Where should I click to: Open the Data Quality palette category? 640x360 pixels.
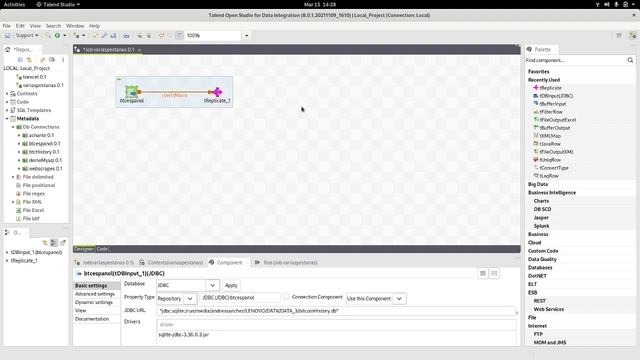[542, 259]
